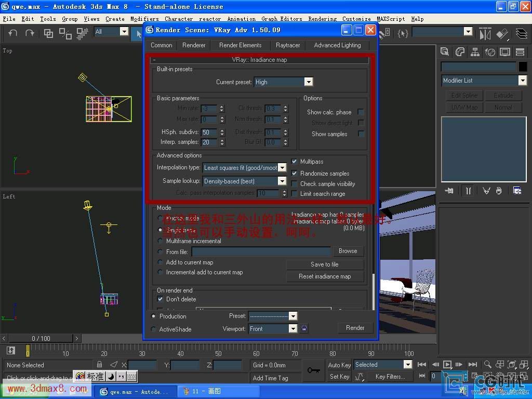Switch to the Render Elements tab

pyautogui.click(x=240, y=45)
